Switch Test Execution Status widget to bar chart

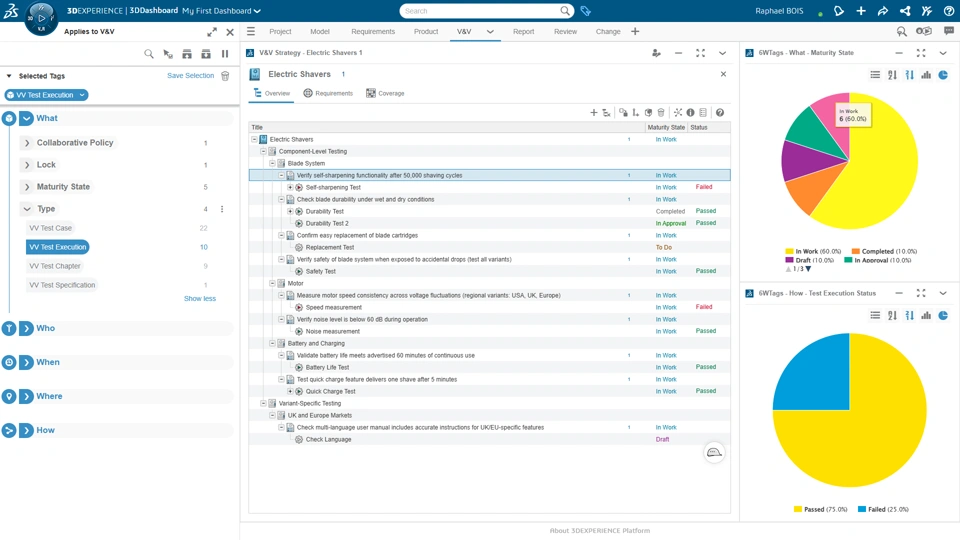click(926, 315)
